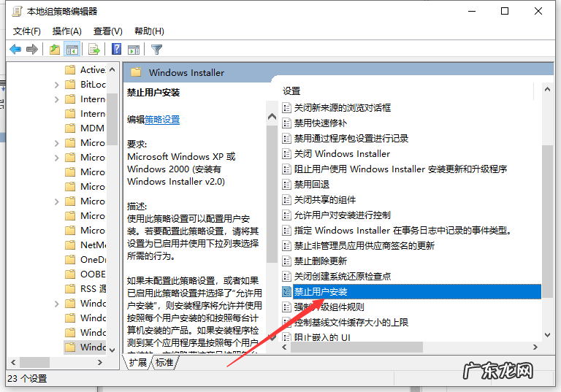Select the OneDr tree folder
The width and height of the screenshot is (561, 392).
coord(85,260)
